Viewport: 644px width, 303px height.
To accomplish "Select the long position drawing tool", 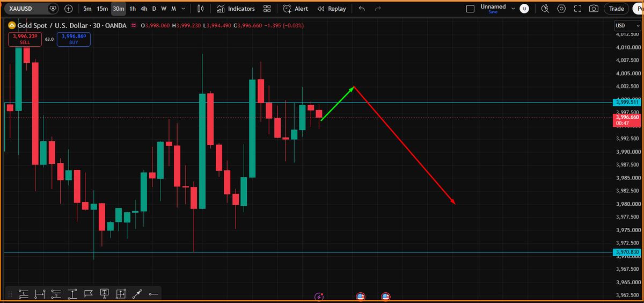I will click(23, 293).
